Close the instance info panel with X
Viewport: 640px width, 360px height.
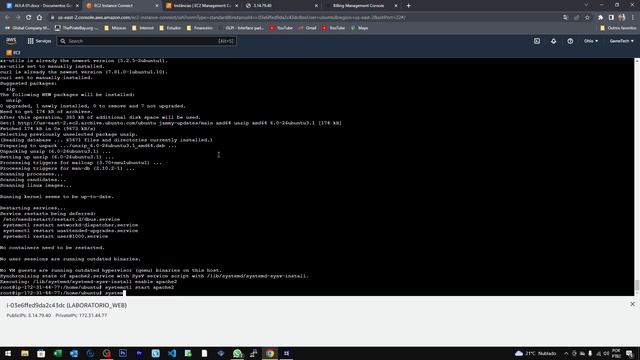point(632,304)
